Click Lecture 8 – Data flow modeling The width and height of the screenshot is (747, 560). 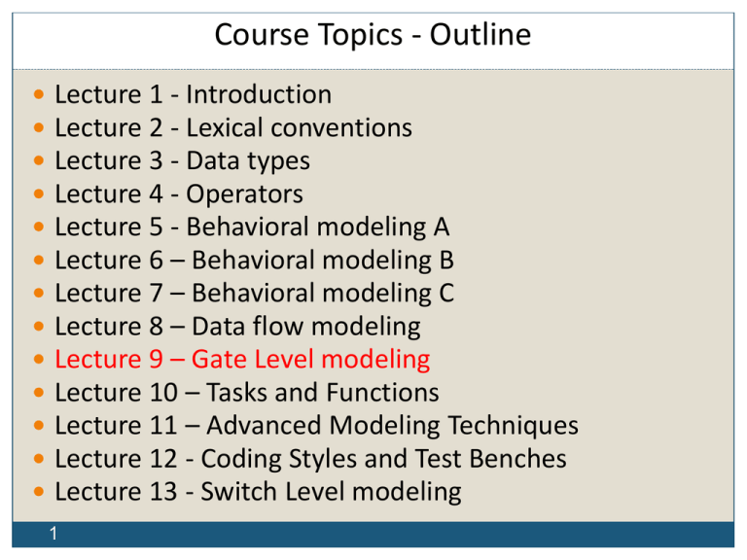[x=238, y=327]
